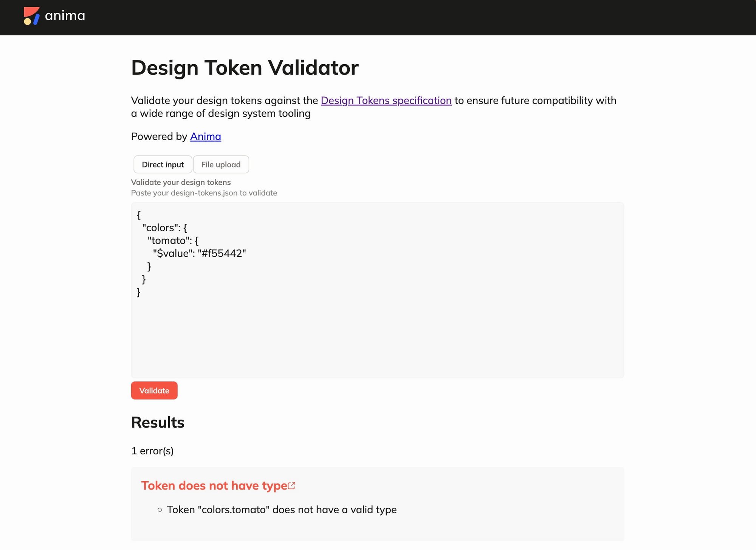Open the Token does not have type error link
This screenshot has width=756, height=550.
214,485
